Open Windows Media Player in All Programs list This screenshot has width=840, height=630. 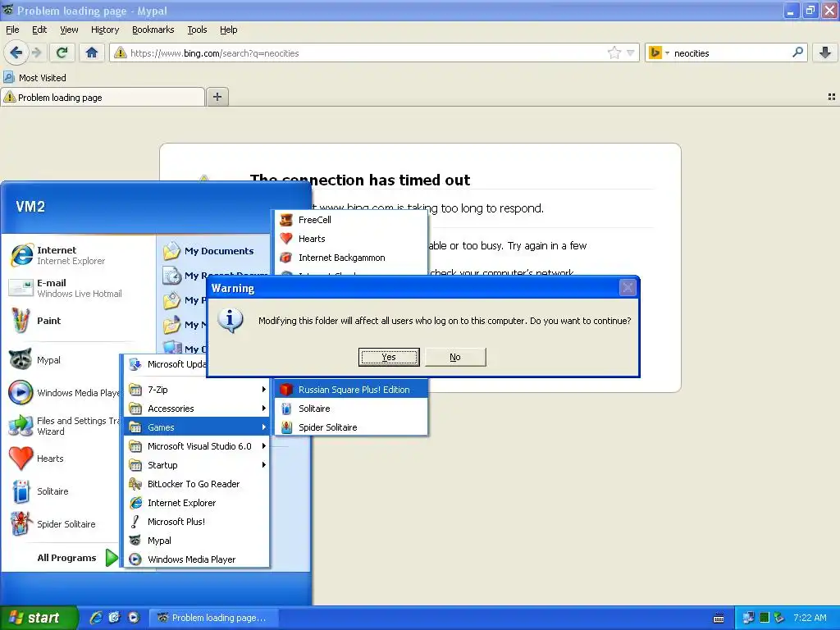point(197,559)
